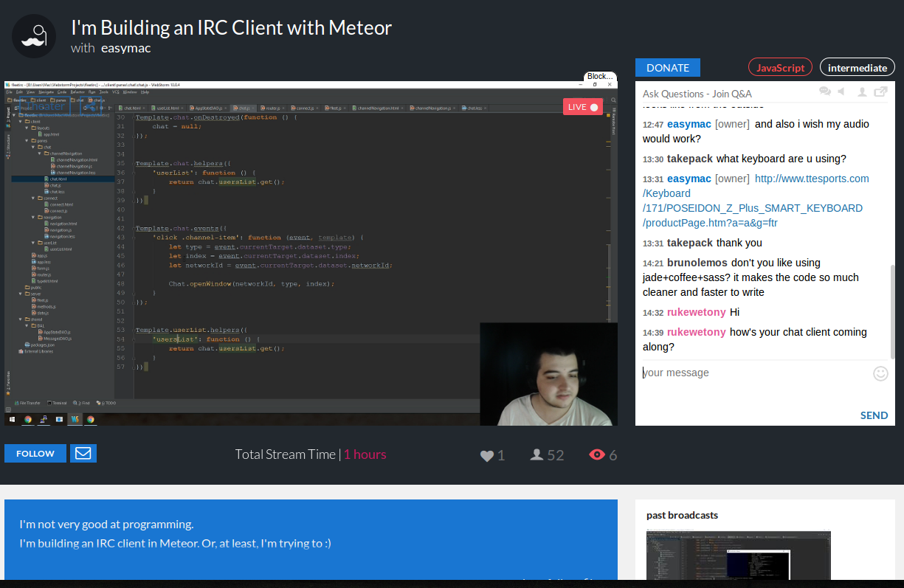This screenshot has width=904, height=588.
Task: Click rukewetony name beside 'Hi'
Action: 697,312
